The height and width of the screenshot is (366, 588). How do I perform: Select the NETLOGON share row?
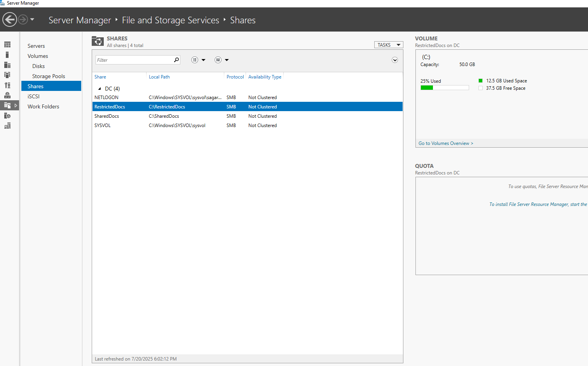[248, 98]
